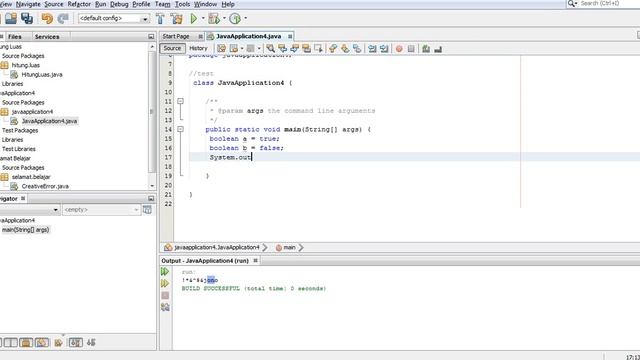Click the Last Edit icon beside History
This screenshot has height=360, width=640.
pyautogui.click(x=221, y=49)
